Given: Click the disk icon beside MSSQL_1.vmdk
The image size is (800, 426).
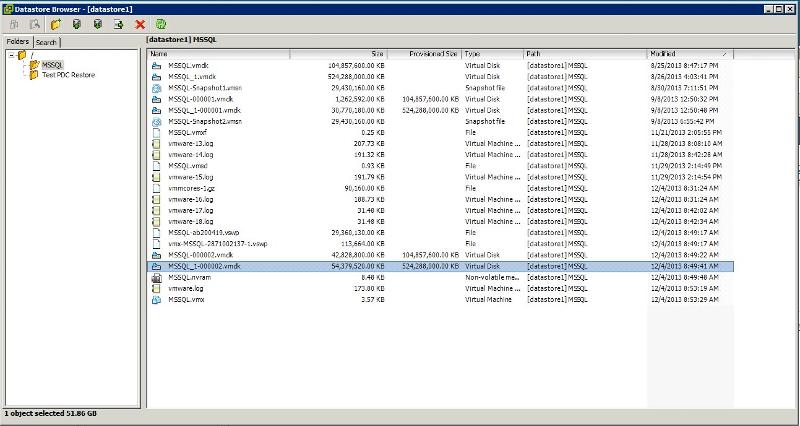Looking at the screenshot, I should (x=157, y=77).
